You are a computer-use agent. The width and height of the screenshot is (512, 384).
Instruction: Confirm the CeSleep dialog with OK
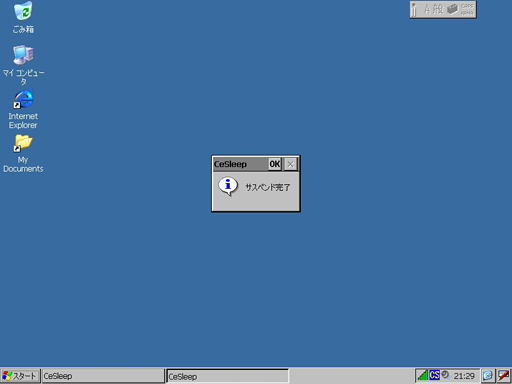click(275, 164)
